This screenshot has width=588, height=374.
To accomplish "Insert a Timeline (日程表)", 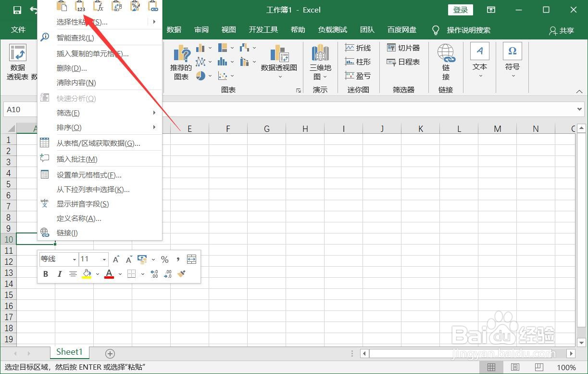I will coord(403,62).
